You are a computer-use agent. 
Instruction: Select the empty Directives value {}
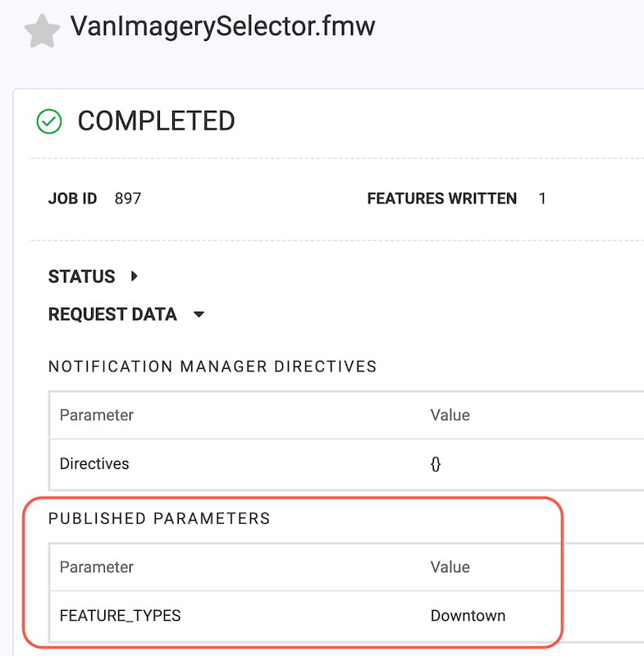pyautogui.click(x=436, y=463)
